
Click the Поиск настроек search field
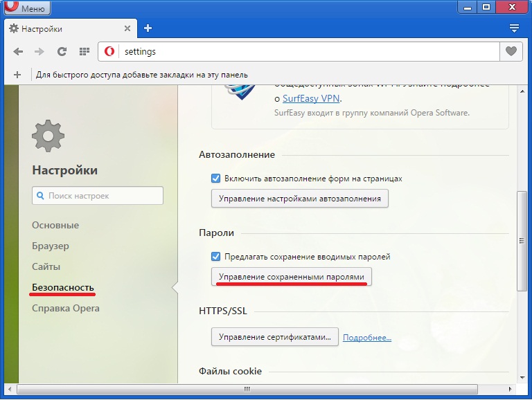(x=98, y=196)
